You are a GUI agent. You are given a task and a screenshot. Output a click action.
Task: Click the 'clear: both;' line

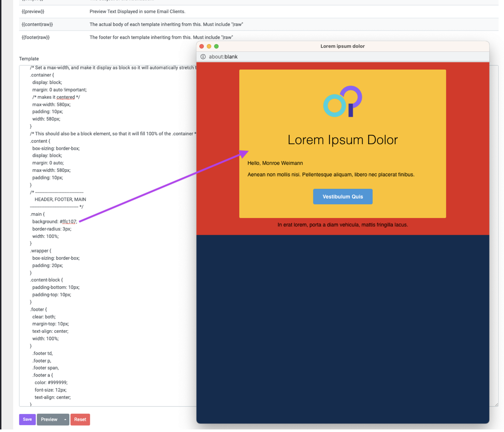44,317
